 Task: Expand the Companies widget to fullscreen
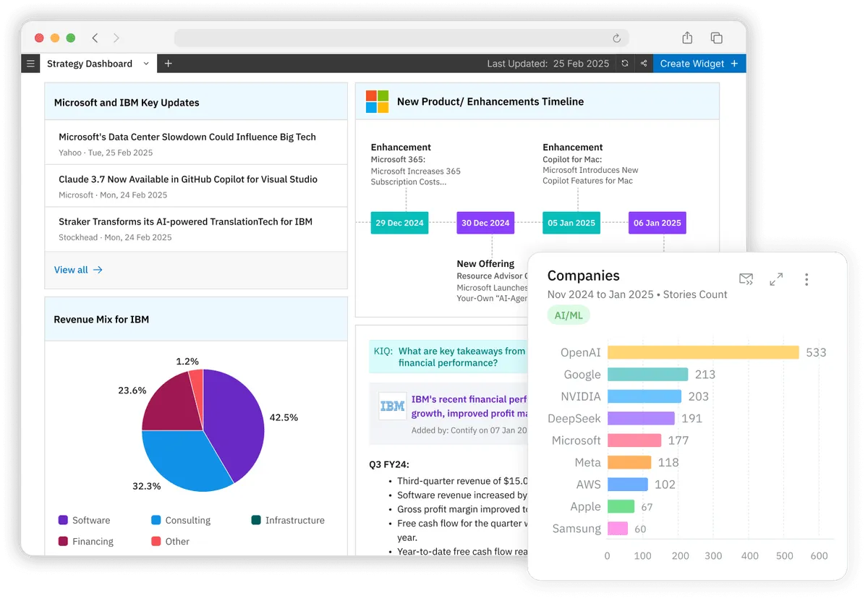pos(776,279)
